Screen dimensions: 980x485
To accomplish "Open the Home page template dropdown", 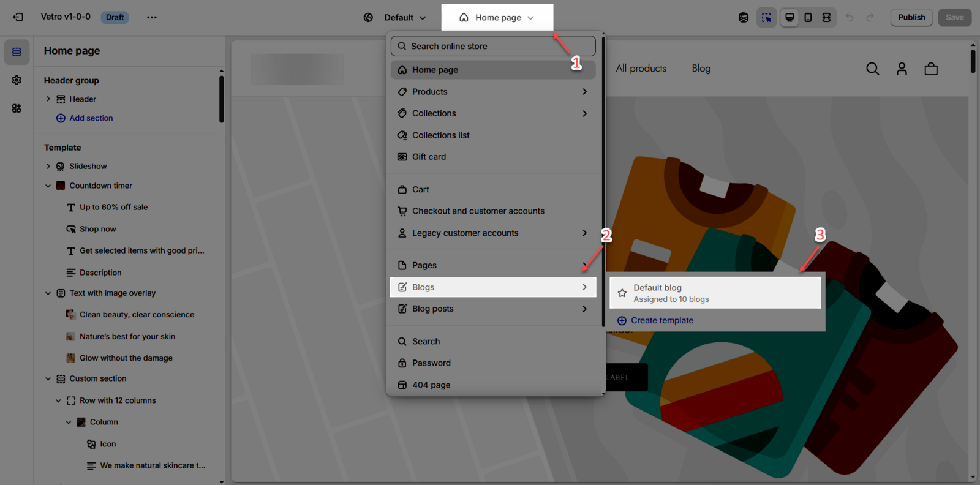I will click(x=497, y=18).
